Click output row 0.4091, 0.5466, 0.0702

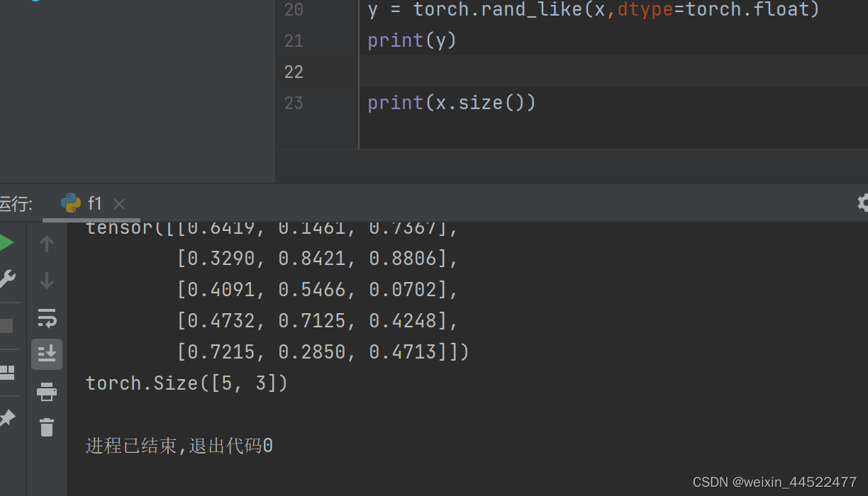pos(318,290)
